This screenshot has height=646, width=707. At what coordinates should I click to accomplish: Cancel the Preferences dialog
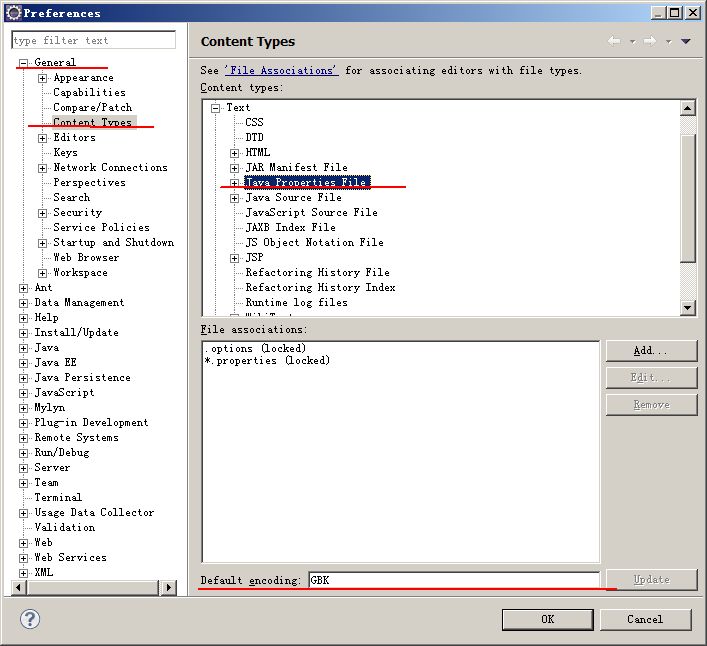pos(645,619)
